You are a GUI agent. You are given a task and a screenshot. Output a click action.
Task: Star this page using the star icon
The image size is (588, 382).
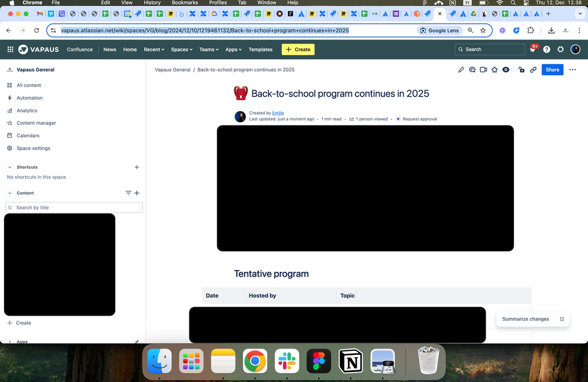click(494, 69)
